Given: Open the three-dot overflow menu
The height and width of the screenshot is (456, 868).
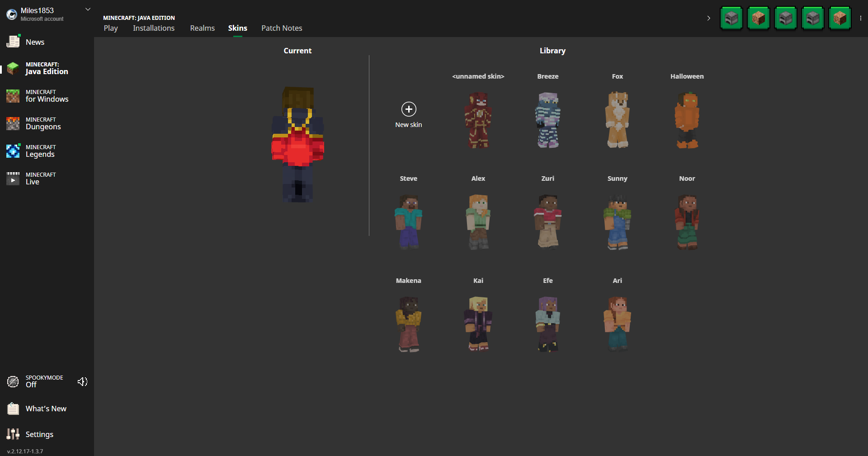Looking at the screenshot, I should [x=860, y=18].
